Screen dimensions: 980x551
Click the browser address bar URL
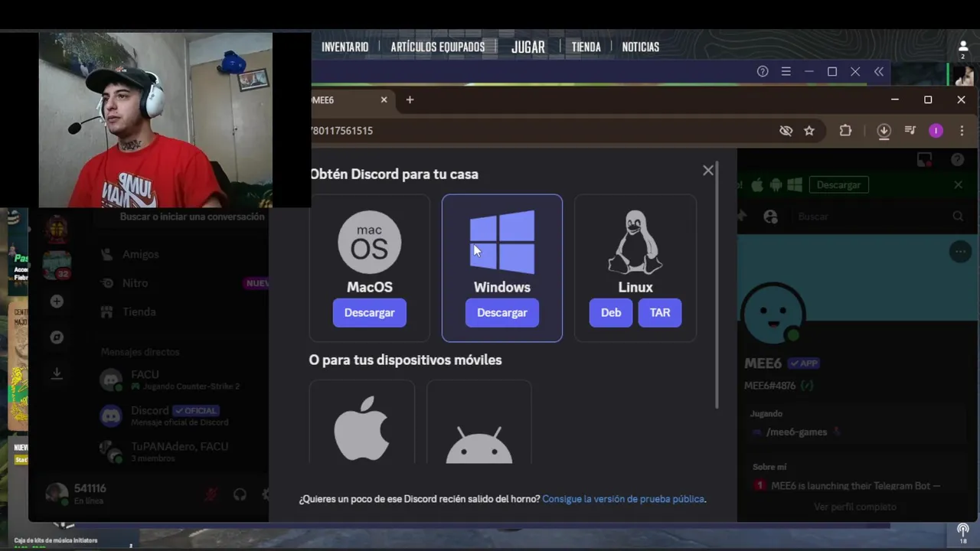342,131
